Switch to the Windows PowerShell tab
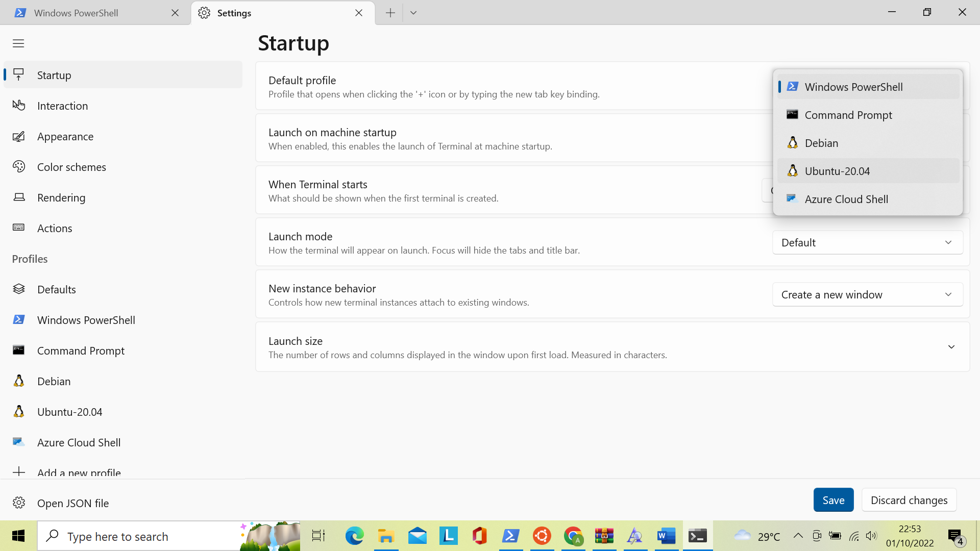The height and width of the screenshot is (551, 980). pyautogui.click(x=77, y=13)
